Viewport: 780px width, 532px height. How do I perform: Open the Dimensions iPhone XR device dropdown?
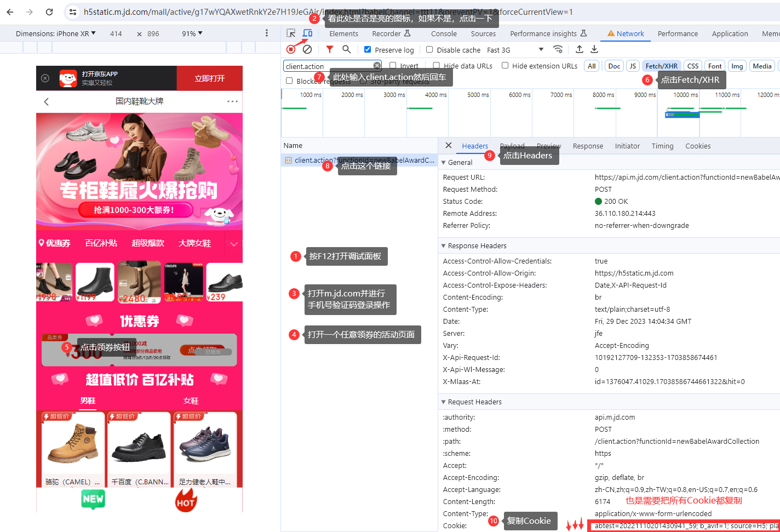click(x=56, y=33)
